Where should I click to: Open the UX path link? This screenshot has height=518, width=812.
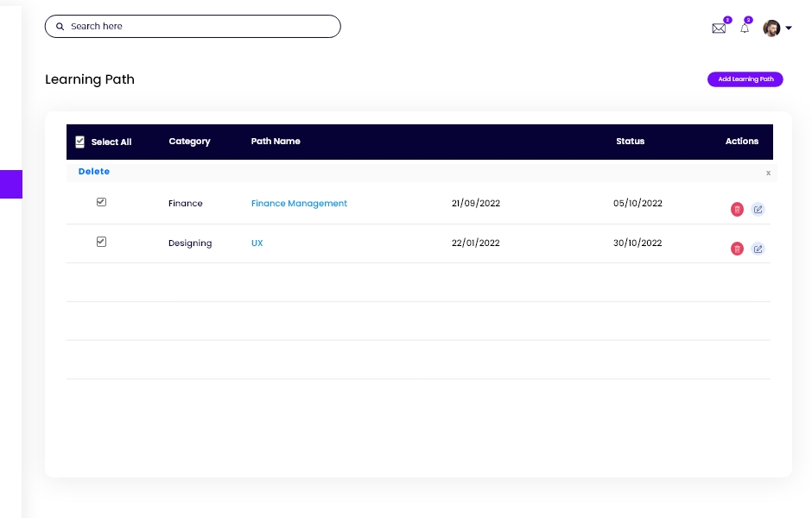257,243
